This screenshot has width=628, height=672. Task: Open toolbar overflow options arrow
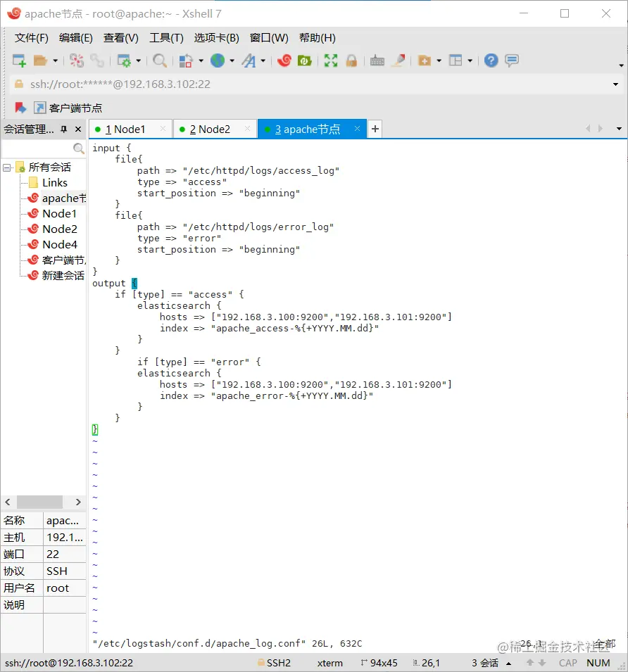pos(621,65)
